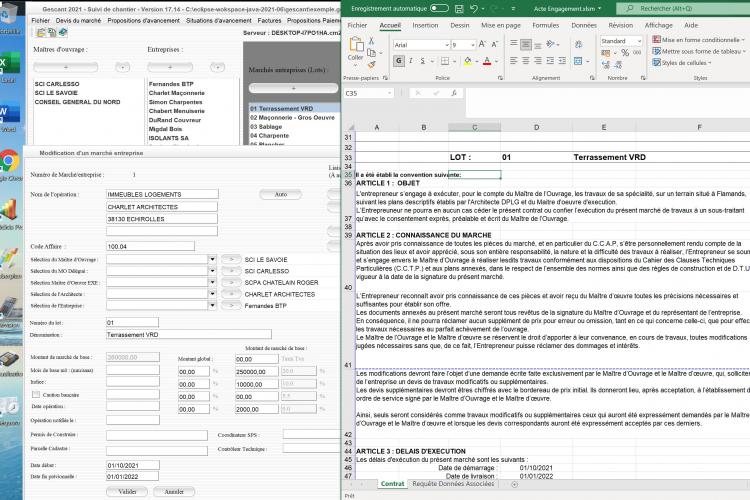Viewport: 750px width, 500px height.
Task: Click the Excel Rechercher search box
Action: pos(683,9)
